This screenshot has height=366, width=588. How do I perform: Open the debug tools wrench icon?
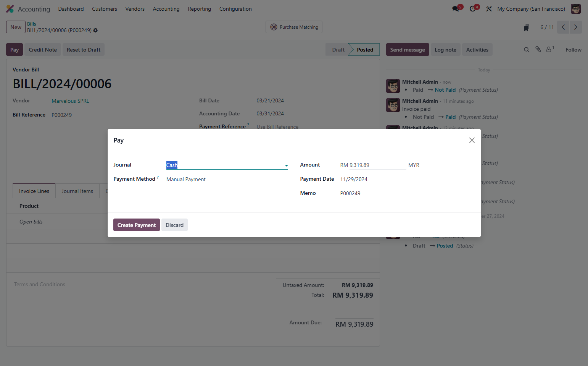click(489, 9)
